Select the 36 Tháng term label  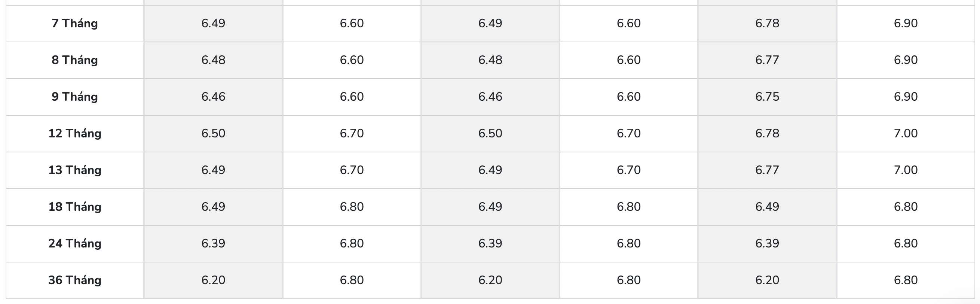point(74,280)
